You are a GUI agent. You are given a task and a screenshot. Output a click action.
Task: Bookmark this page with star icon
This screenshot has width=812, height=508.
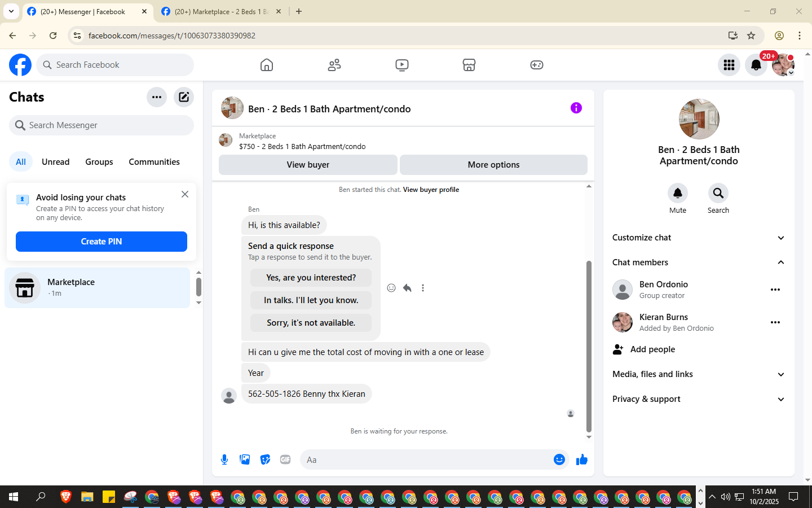[751, 36]
